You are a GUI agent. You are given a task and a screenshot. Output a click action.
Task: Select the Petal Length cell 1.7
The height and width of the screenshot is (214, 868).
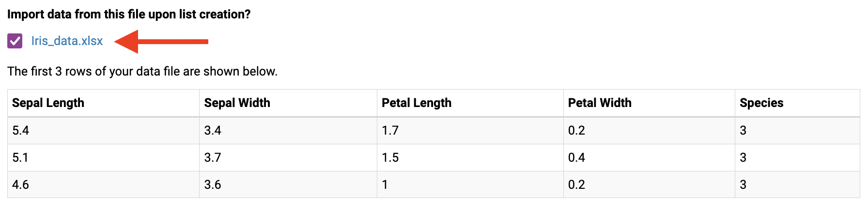(390, 130)
